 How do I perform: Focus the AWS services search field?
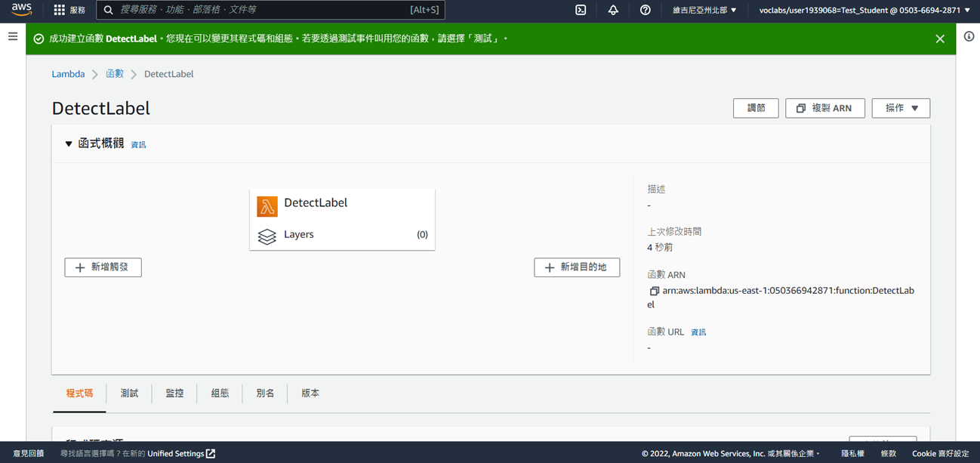[270, 10]
